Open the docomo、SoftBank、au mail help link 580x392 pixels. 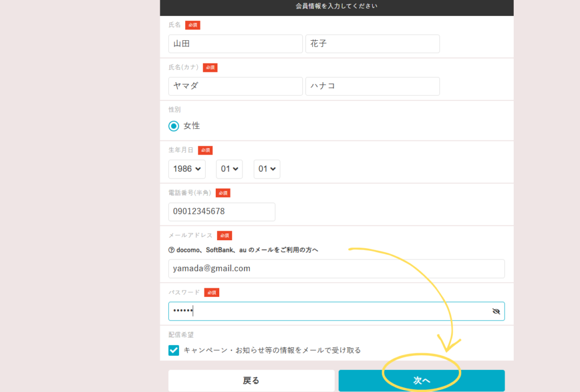pos(247,250)
